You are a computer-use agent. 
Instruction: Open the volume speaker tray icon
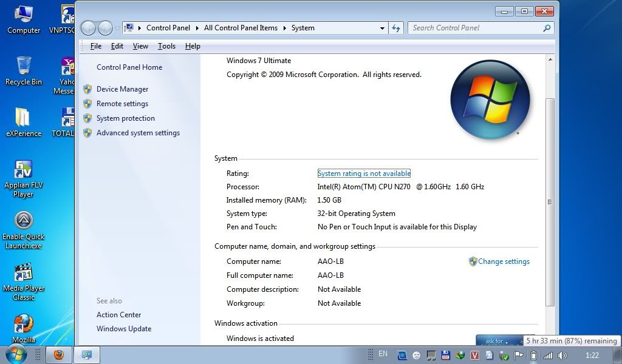point(562,356)
